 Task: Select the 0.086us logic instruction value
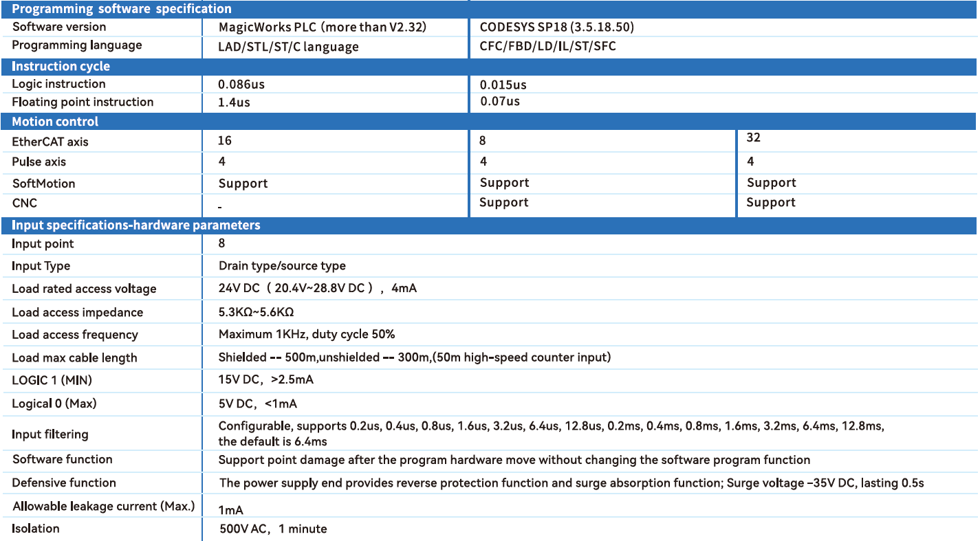click(x=241, y=85)
